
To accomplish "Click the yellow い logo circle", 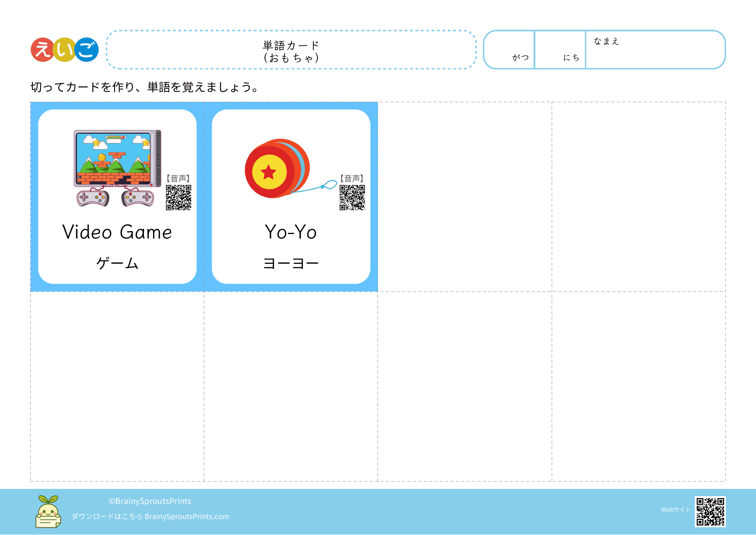I will click(x=65, y=50).
